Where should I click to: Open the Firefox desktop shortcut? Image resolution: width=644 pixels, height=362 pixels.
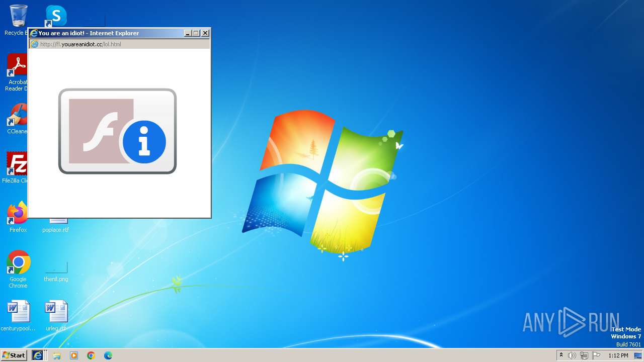pos(18,215)
